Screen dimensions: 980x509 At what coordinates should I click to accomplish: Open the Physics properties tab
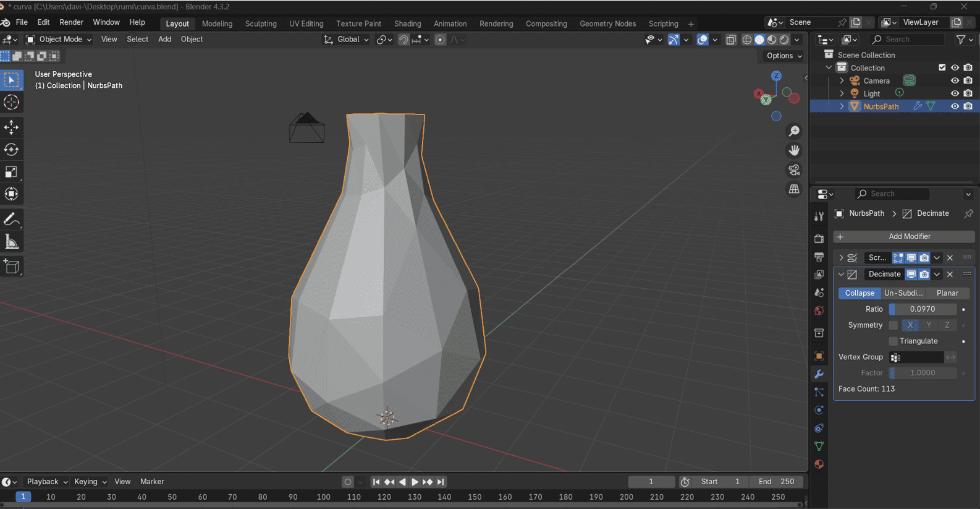tap(819, 410)
